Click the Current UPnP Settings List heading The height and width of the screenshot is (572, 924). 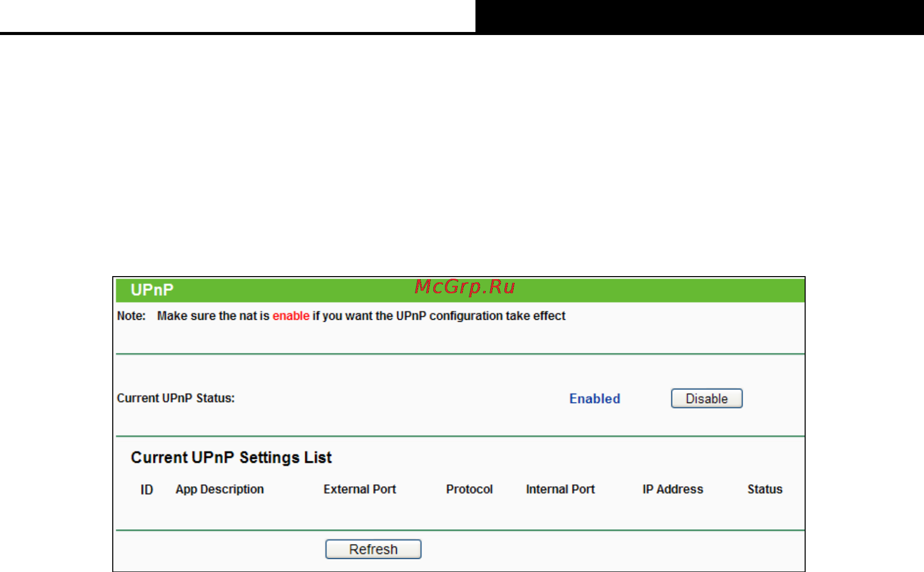[231, 457]
